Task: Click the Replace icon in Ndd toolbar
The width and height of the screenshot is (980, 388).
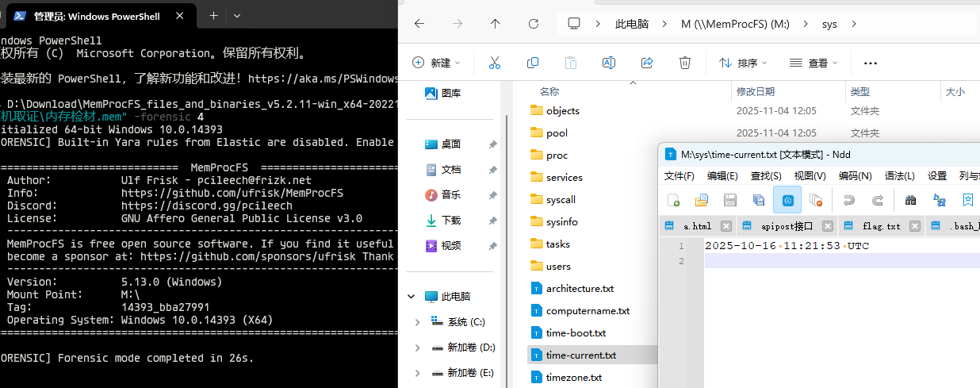Action: click(x=940, y=200)
